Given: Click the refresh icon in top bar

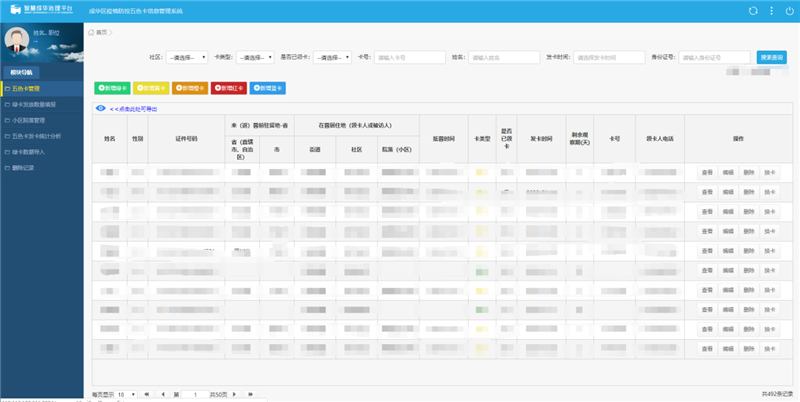Looking at the screenshot, I should click(753, 10).
